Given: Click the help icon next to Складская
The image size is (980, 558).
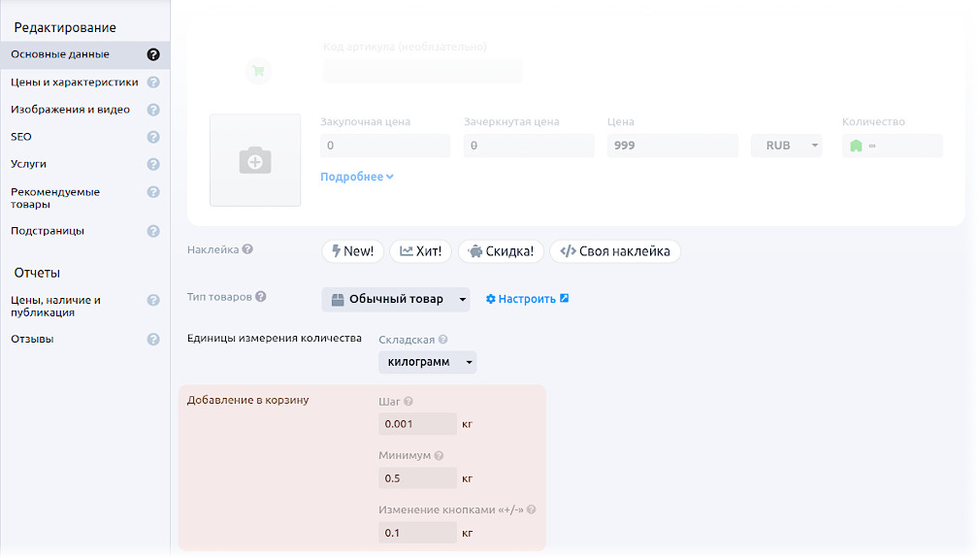Looking at the screenshot, I should (x=443, y=340).
